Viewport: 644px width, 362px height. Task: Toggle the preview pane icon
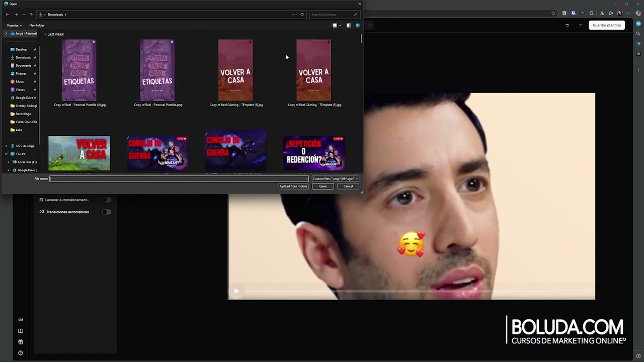[348, 25]
